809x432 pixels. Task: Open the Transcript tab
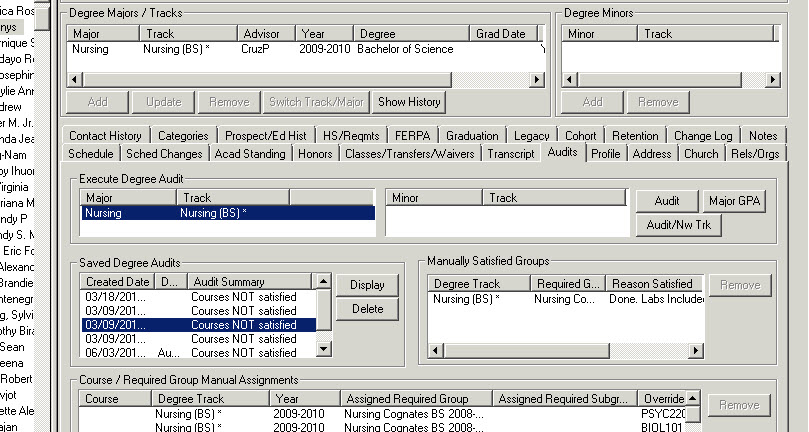coord(510,154)
